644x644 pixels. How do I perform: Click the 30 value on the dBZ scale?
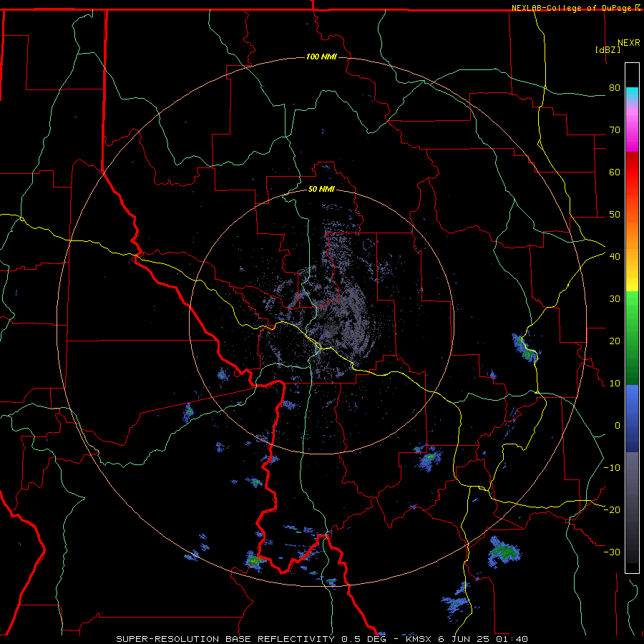pyautogui.click(x=615, y=299)
